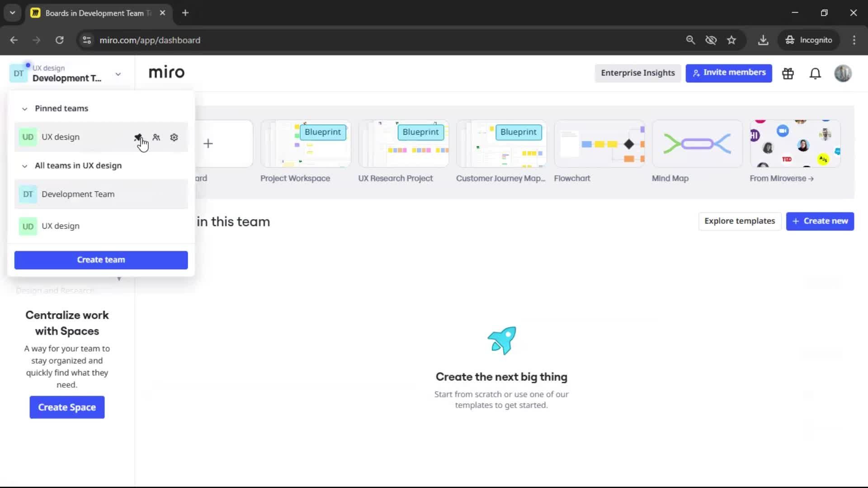Toggle the team switcher dropdown chevron
Image resolution: width=868 pixels, height=488 pixels.
pos(118,74)
